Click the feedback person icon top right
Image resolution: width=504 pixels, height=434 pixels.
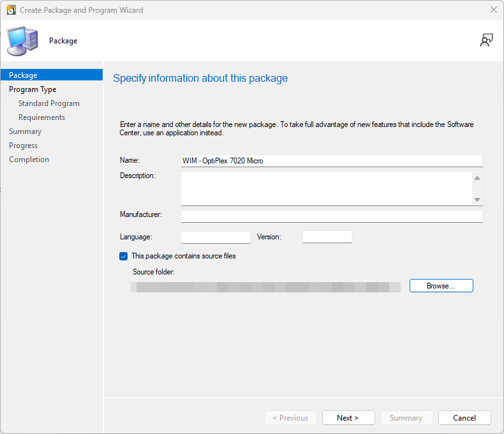click(486, 41)
